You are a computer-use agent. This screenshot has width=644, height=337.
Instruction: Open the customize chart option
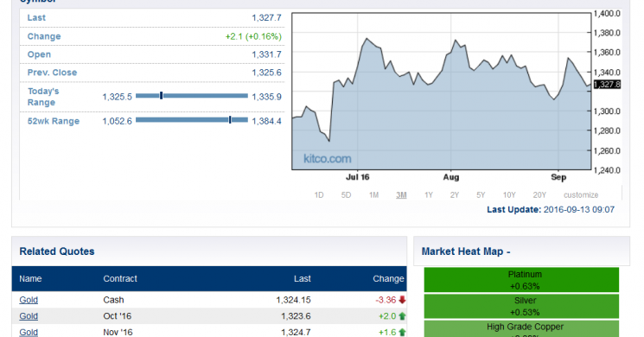click(x=581, y=195)
